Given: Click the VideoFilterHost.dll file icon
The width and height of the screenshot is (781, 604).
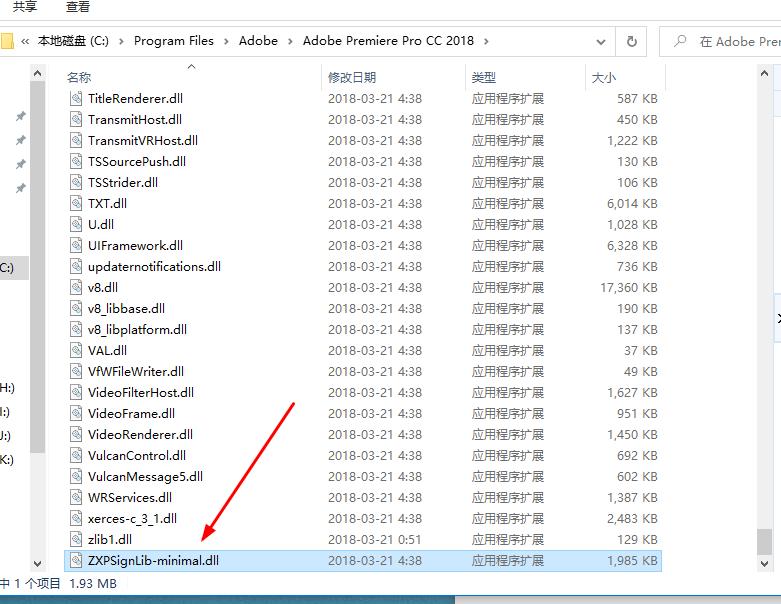Looking at the screenshot, I should coord(76,392).
